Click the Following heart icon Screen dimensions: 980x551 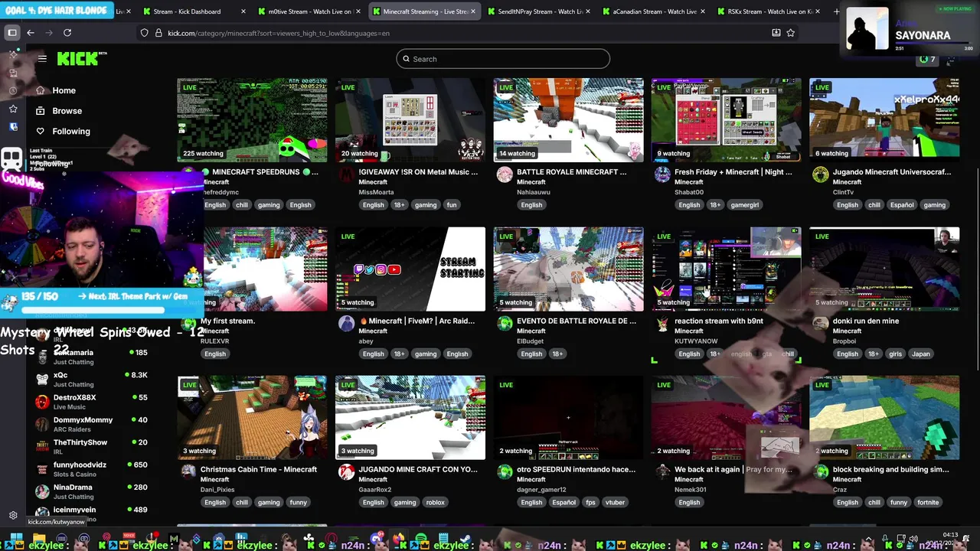41,131
